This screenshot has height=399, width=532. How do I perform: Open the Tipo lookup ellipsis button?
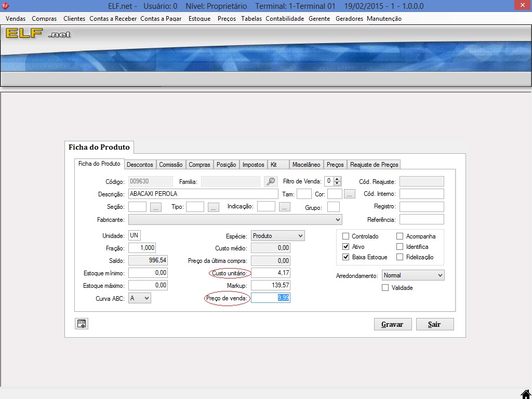[214, 207]
